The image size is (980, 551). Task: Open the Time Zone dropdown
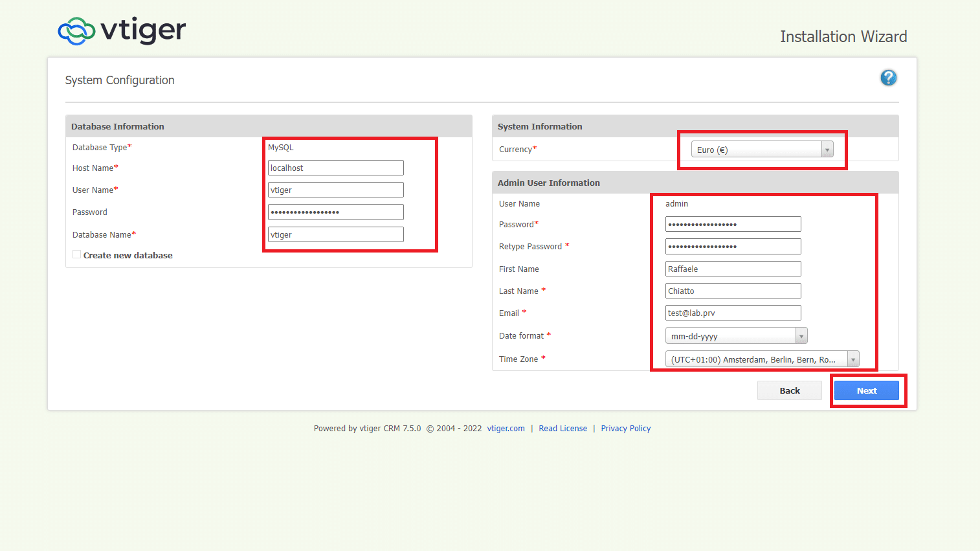762,359
